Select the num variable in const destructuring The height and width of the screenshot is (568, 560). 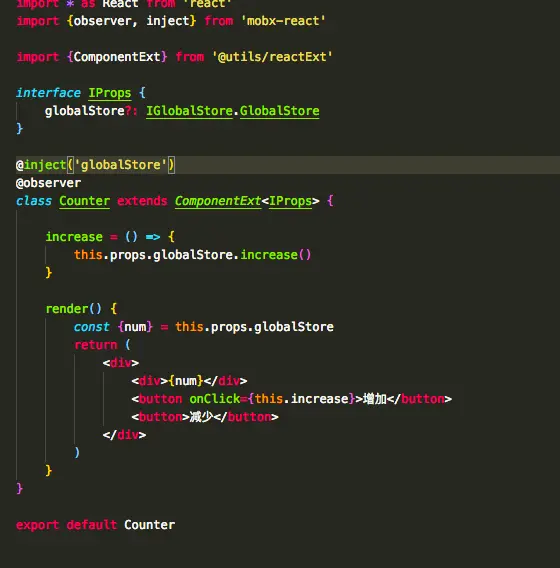(135, 327)
